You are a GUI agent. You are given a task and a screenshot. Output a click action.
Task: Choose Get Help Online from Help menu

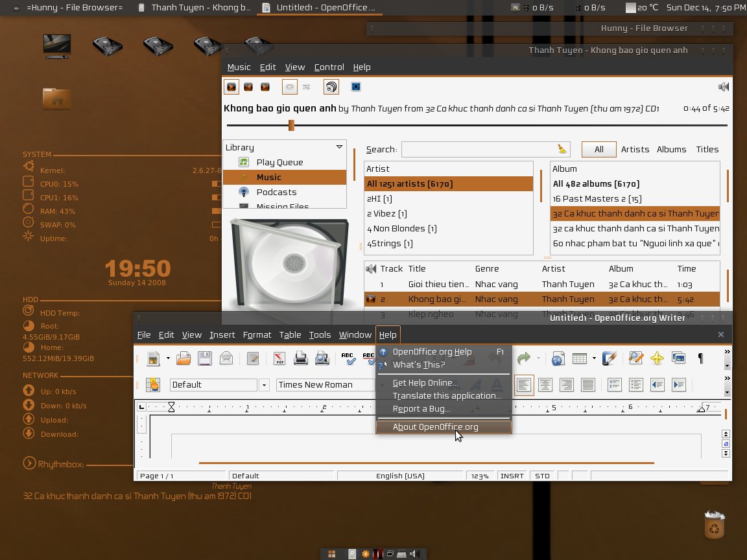click(444, 383)
